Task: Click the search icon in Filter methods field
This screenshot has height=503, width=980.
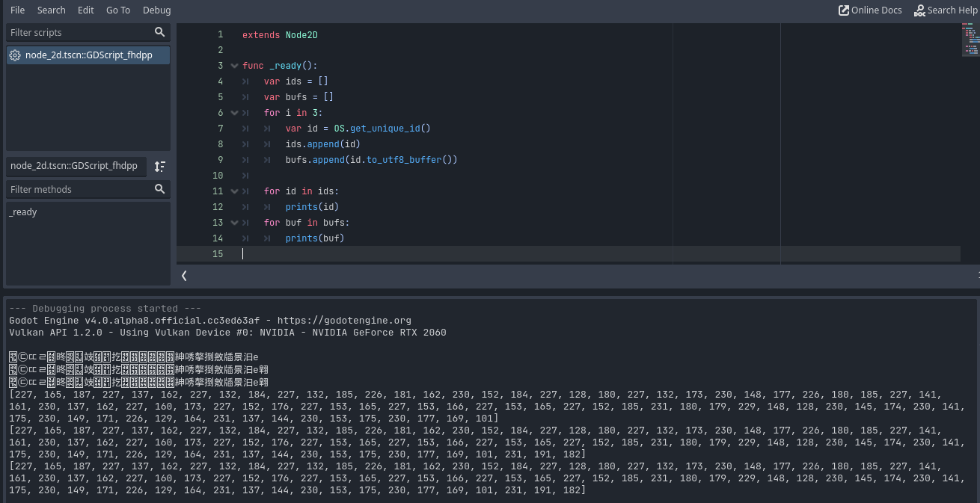Action: [x=159, y=189]
